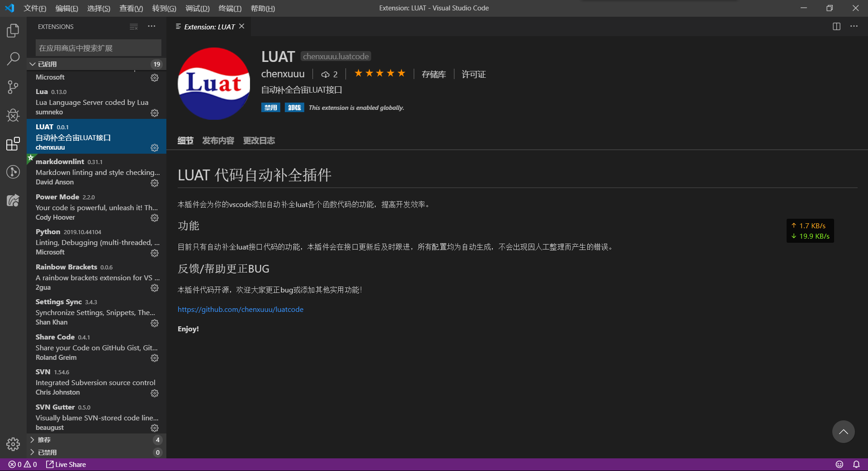Select the Rainbow Brackets extension
This screenshot has width=868, height=471.
click(96, 277)
